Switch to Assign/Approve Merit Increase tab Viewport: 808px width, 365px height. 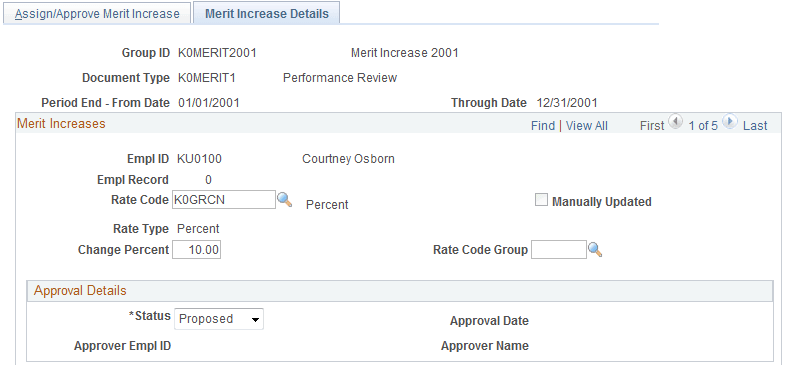click(x=97, y=13)
